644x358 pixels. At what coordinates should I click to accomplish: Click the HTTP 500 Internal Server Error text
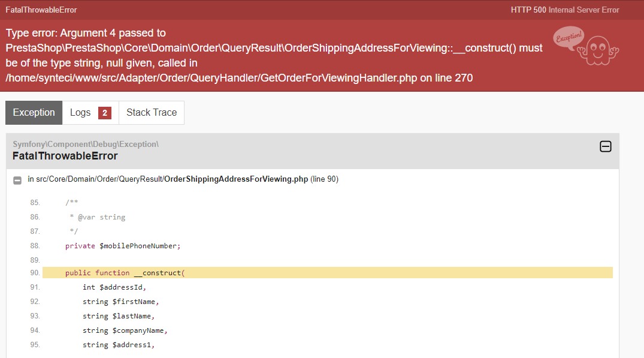pyautogui.click(x=565, y=10)
